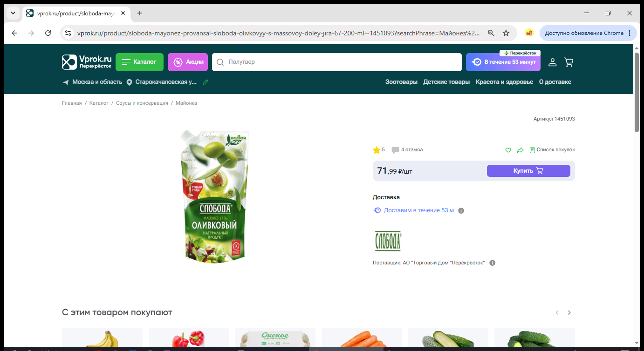Add product to favorites with heart
The width and height of the screenshot is (644, 351).
point(508,150)
